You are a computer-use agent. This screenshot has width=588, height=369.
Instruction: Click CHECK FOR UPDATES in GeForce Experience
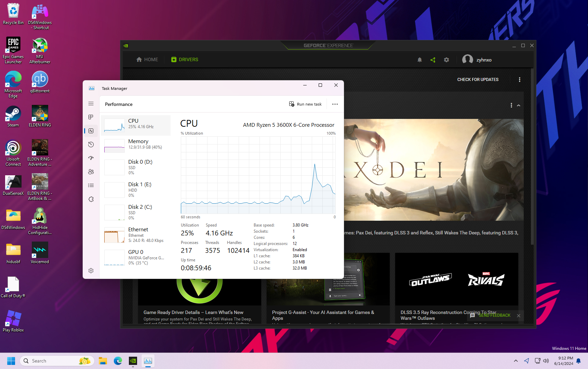[478, 80]
